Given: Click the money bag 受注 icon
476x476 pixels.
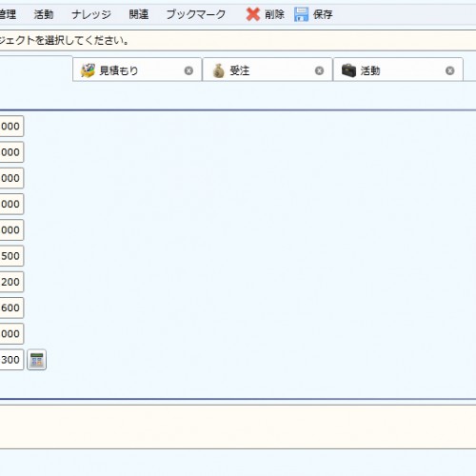Looking at the screenshot, I should [218, 70].
